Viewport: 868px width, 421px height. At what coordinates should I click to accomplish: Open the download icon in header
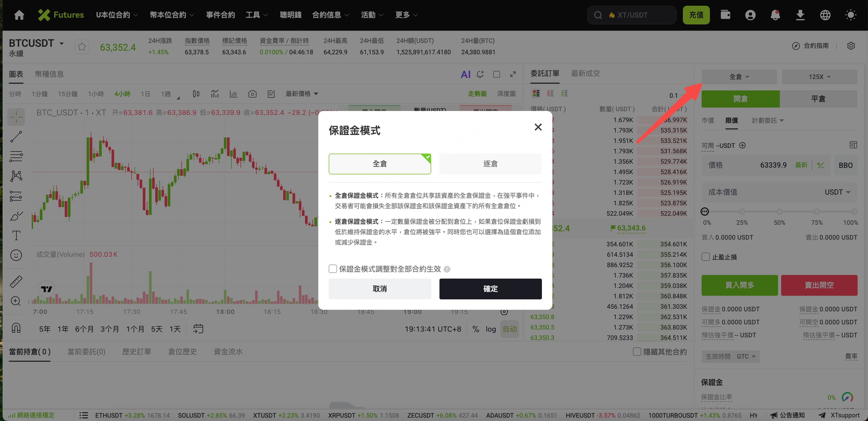[800, 15]
